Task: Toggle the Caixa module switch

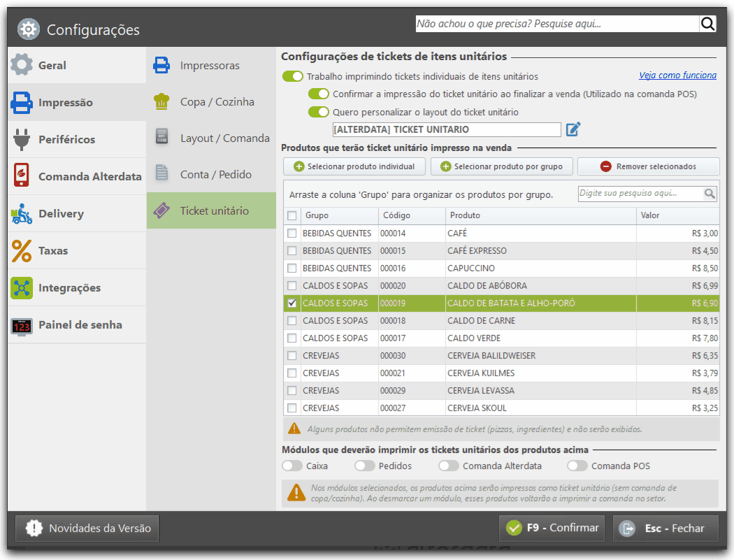Action: [x=292, y=466]
